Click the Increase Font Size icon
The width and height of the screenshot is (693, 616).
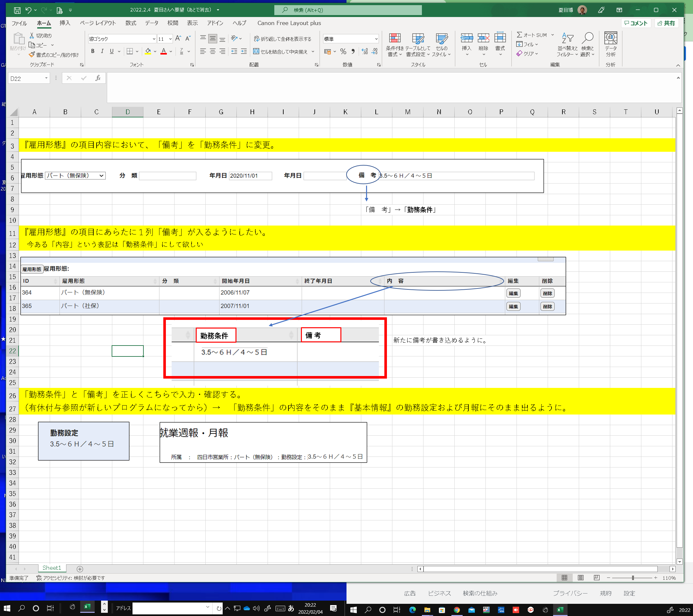[x=178, y=38]
